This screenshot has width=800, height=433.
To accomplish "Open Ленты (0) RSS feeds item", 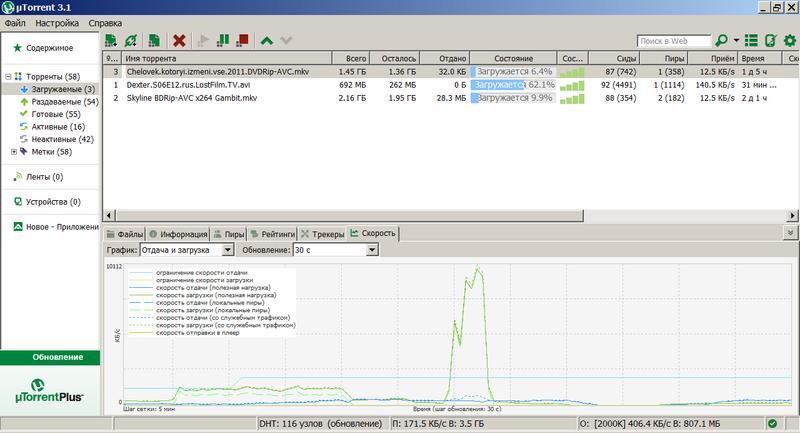I will pos(44,177).
